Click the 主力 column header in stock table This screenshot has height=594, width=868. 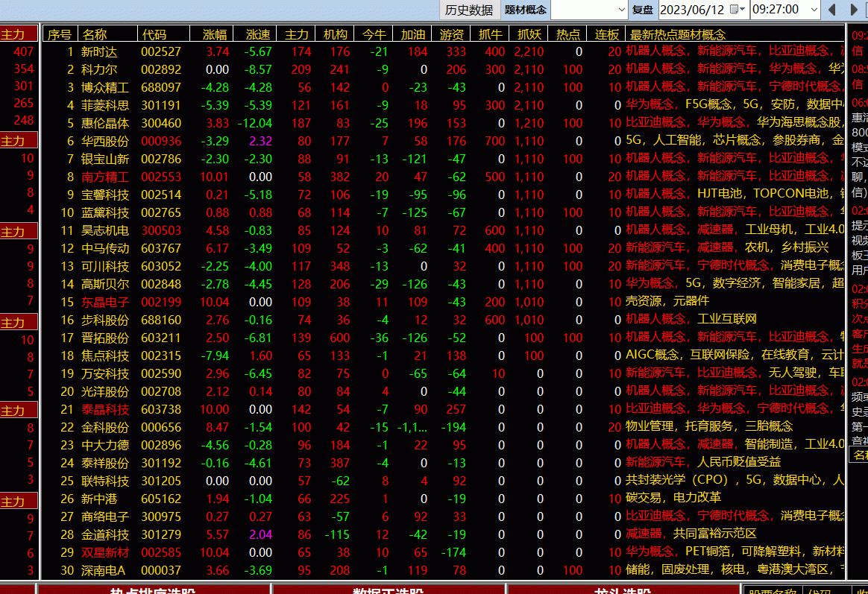(x=297, y=34)
